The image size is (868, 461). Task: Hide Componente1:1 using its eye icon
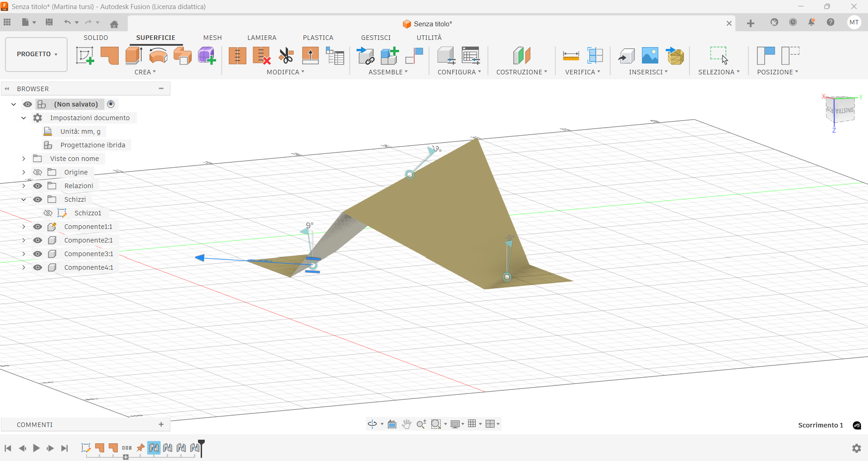coord(38,227)
